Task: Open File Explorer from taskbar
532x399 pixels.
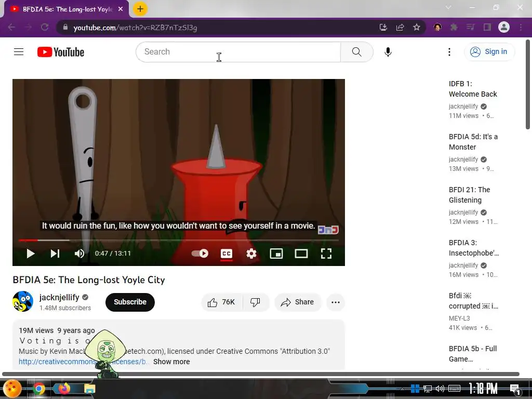Action: (90, 389)
